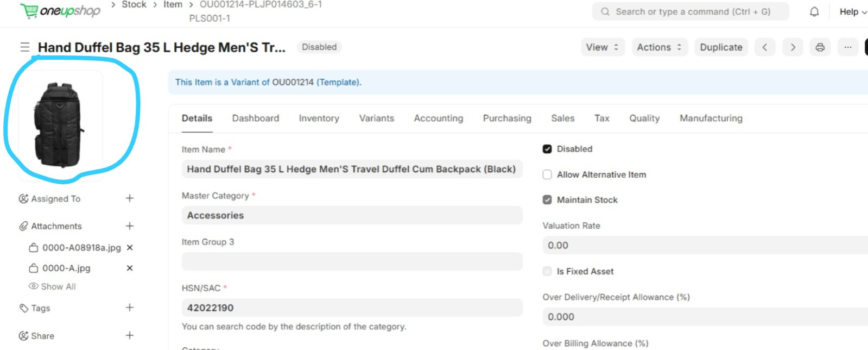The height and width of the screenshot is (350, 868).
Task: Remove attachment 0000-A08918a.jpg
Action: pyautogui.click(x=130, y=248)
